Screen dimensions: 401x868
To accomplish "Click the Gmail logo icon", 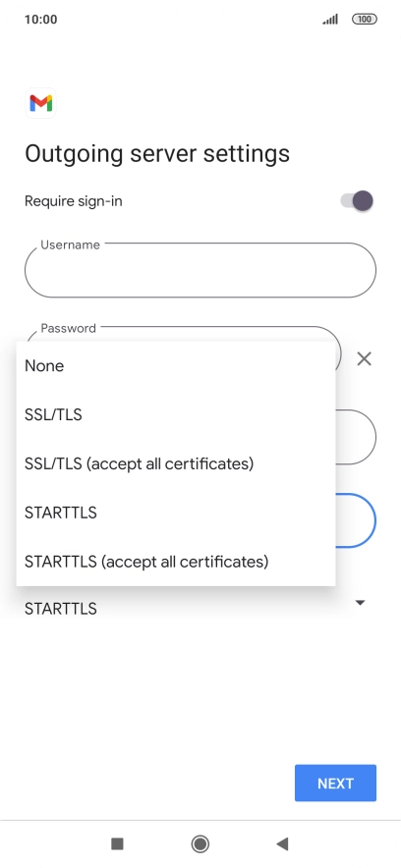I will tap(41, 103).
